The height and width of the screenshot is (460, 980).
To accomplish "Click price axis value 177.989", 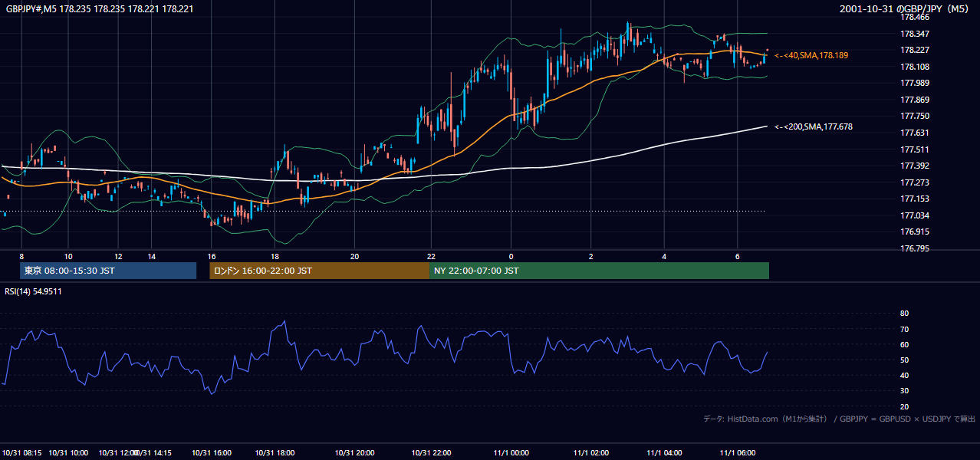I will pyautogui.click(x=915, y=83).
